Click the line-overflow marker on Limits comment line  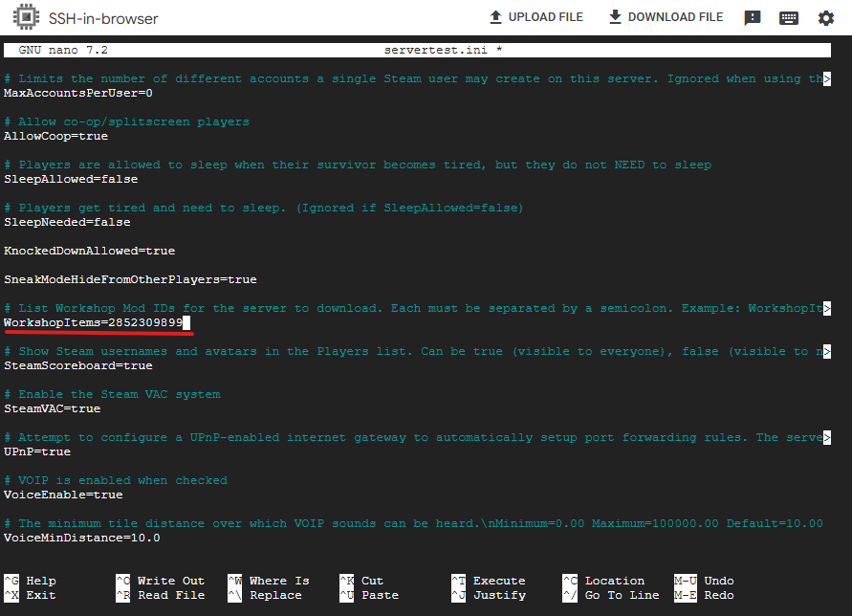coord(827,79)
